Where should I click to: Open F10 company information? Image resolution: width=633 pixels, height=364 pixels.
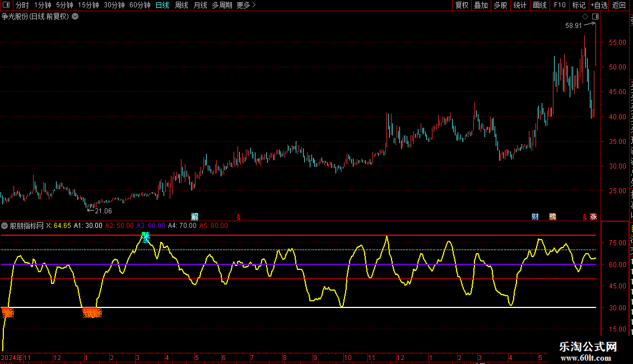[x=560, y=5]
